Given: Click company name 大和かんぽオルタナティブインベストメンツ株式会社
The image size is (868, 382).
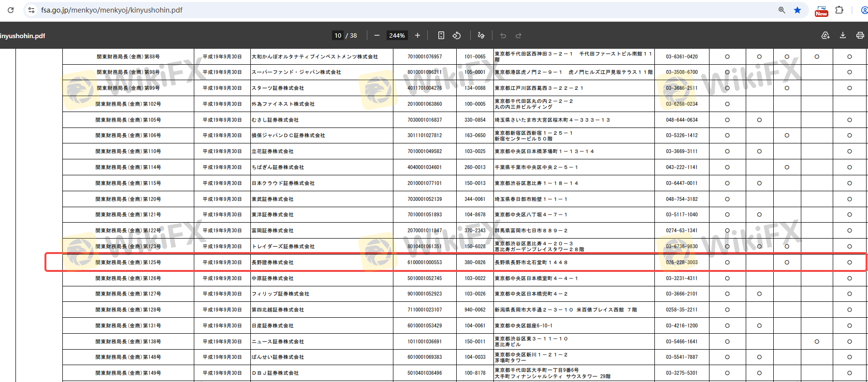Looking at the screenshot, I should click(315, 57).
